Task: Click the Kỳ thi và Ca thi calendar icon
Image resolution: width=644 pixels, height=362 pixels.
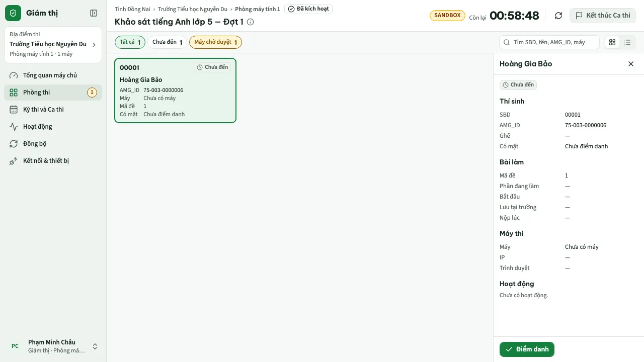Action: [14, 110]
